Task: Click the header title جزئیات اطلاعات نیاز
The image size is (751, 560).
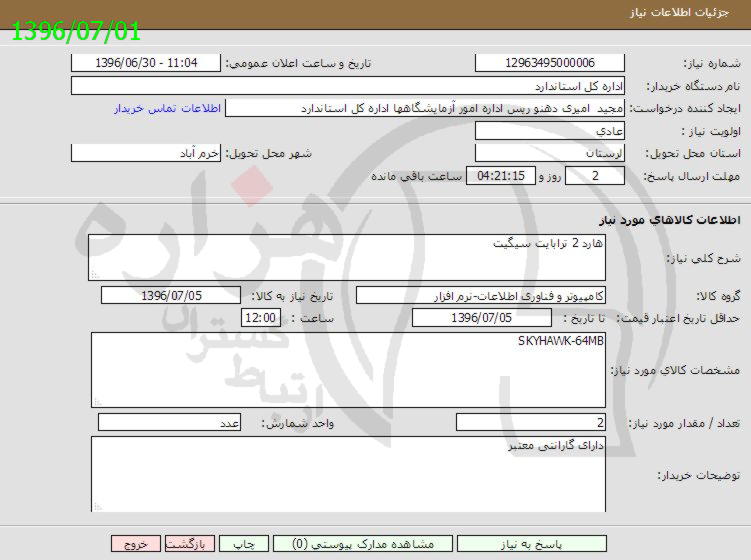Action: click(679, 13)
